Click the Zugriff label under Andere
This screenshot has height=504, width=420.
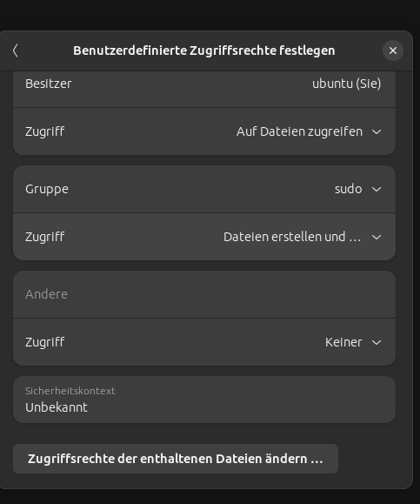point(45,342)
